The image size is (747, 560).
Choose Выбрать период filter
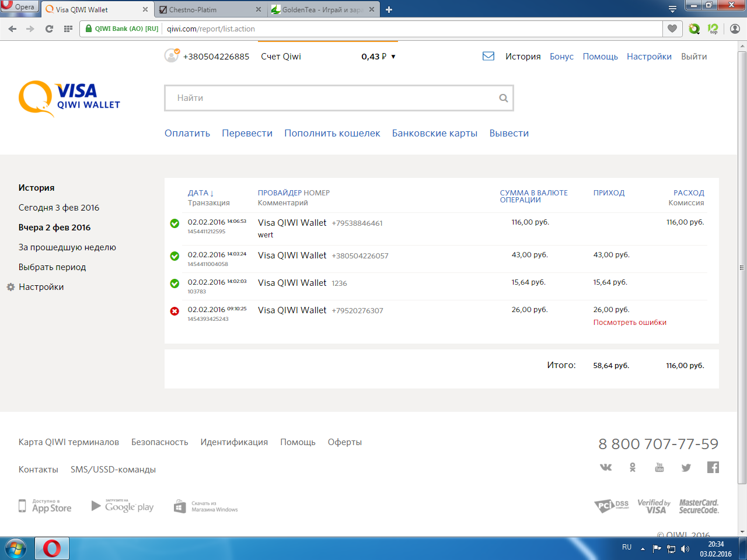[x=52, y=267]
